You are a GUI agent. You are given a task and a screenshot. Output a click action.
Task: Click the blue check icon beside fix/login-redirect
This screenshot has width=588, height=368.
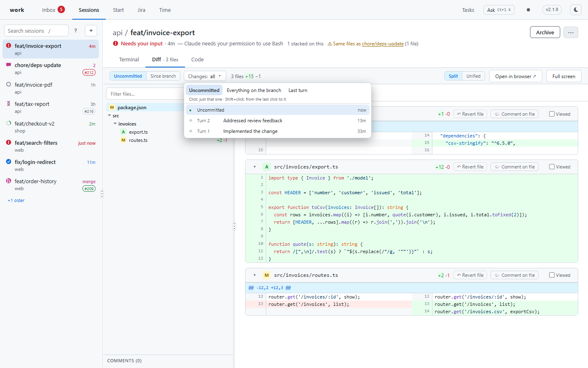coord(9,162)
